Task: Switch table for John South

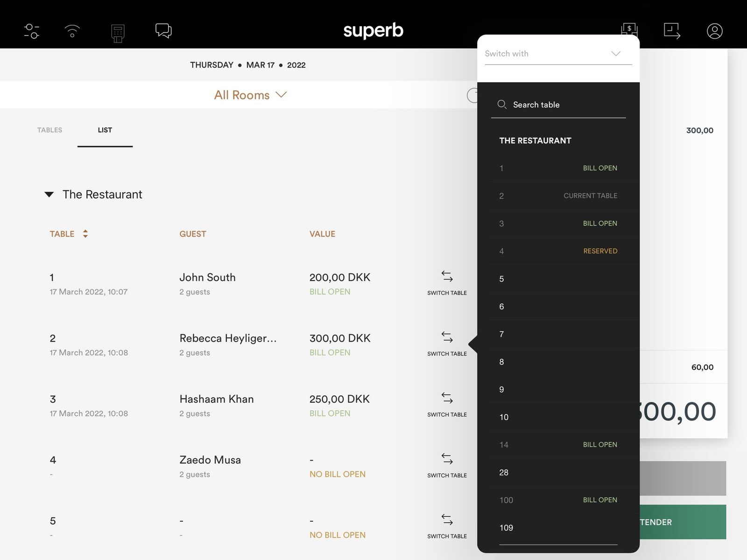Action: coord(447,283)
